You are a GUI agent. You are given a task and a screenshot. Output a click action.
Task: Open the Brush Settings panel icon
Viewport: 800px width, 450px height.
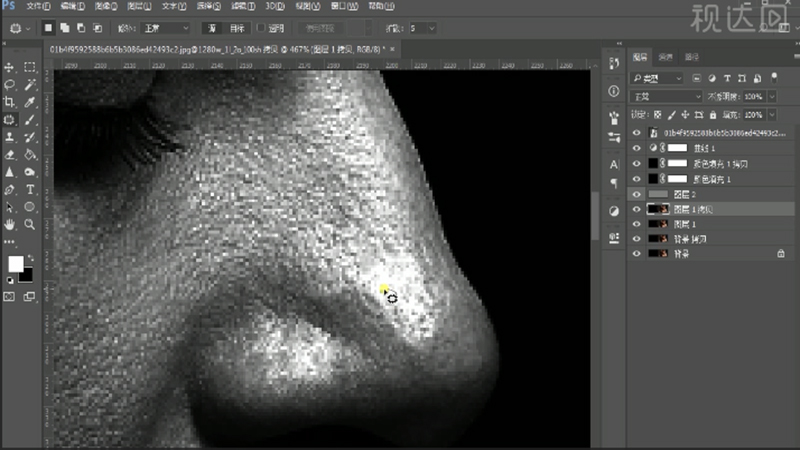[x=614, y=137]
